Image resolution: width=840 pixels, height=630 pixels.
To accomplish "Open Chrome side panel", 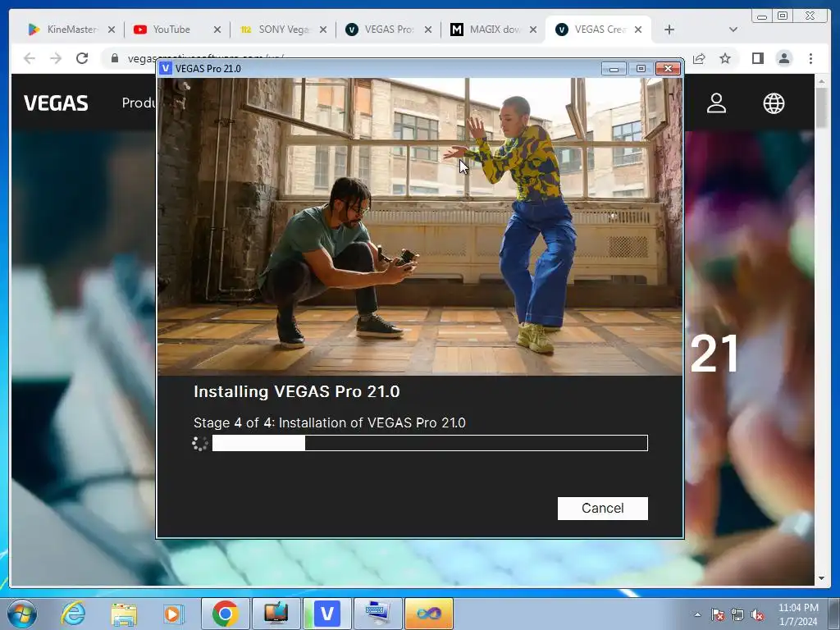I will 757,58.
